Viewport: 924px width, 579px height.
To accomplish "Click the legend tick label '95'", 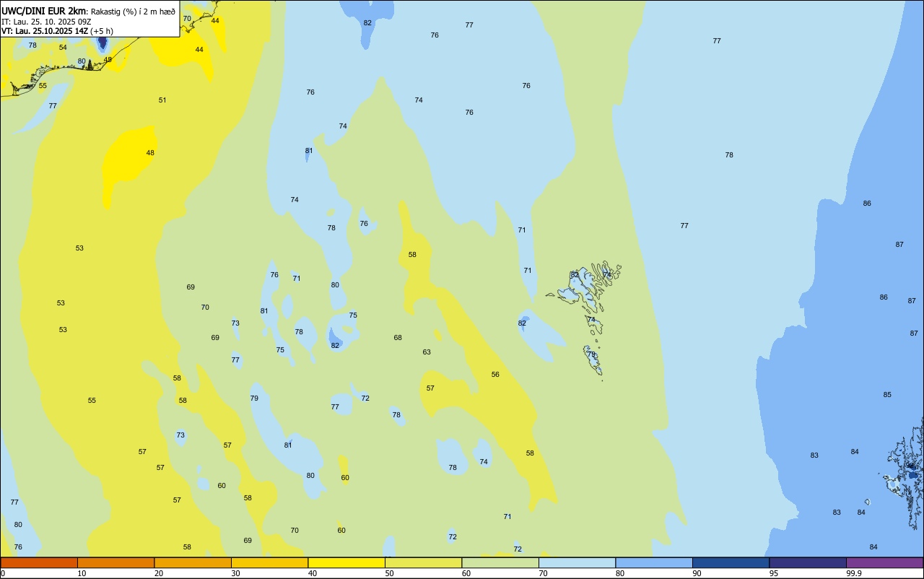I will 774,573.
